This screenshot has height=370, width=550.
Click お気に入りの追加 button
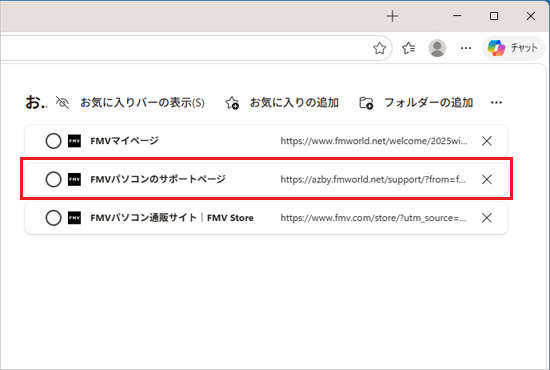(294, 102)
